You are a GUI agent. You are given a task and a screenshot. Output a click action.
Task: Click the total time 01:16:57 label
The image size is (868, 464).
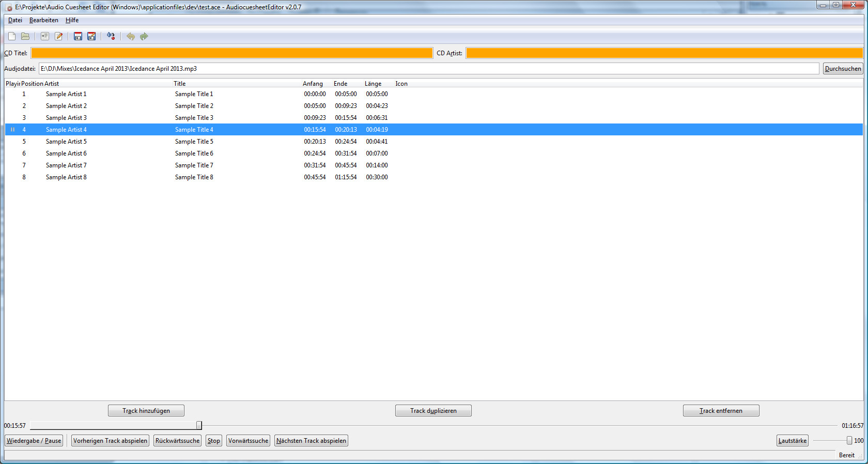click(x=853, y=426)
